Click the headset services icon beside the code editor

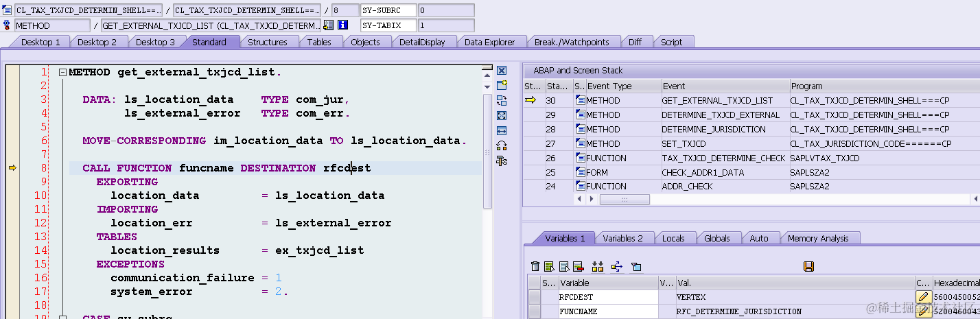[502, 145]
